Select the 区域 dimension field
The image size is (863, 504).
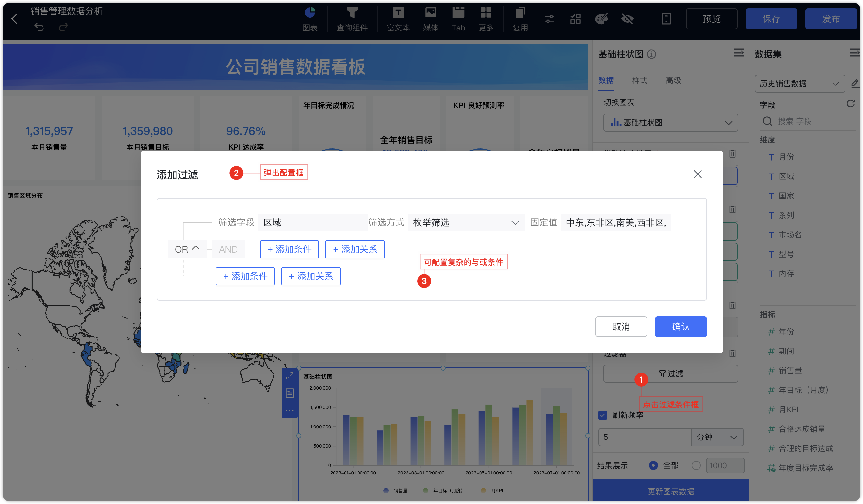pos(786,176)
